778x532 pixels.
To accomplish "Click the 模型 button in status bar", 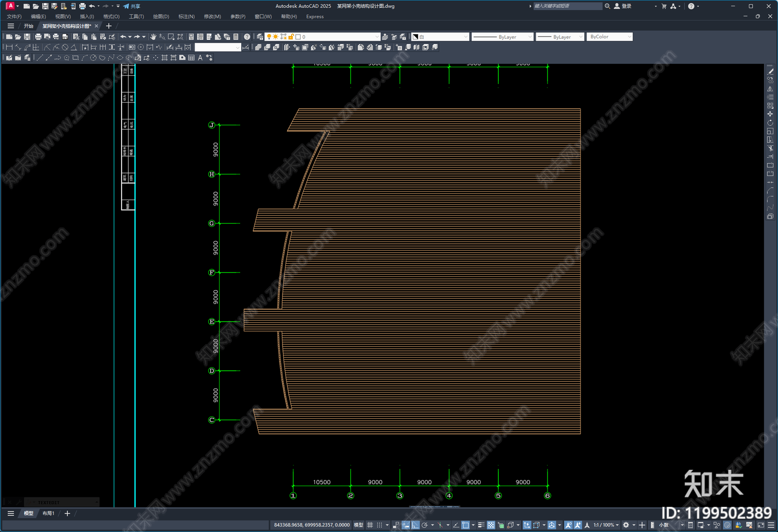I will pos(358,525).
